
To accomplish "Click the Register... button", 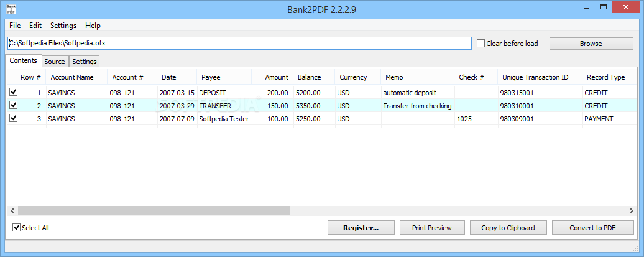I will (361, 227).
